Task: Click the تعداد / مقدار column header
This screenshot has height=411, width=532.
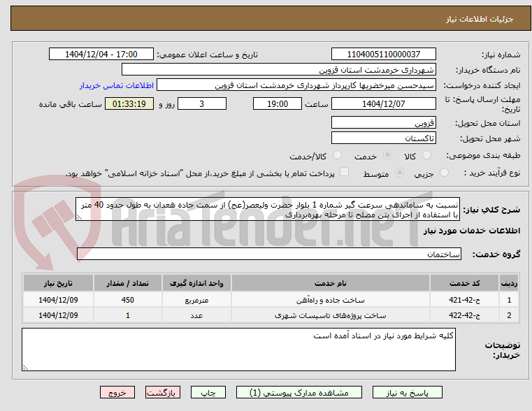Action: click(127, 283)
